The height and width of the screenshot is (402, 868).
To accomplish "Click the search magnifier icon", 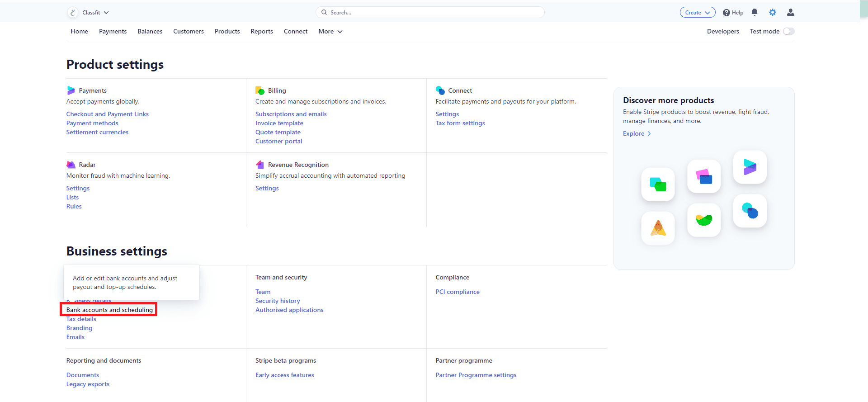I will click(x=324, y=13).
